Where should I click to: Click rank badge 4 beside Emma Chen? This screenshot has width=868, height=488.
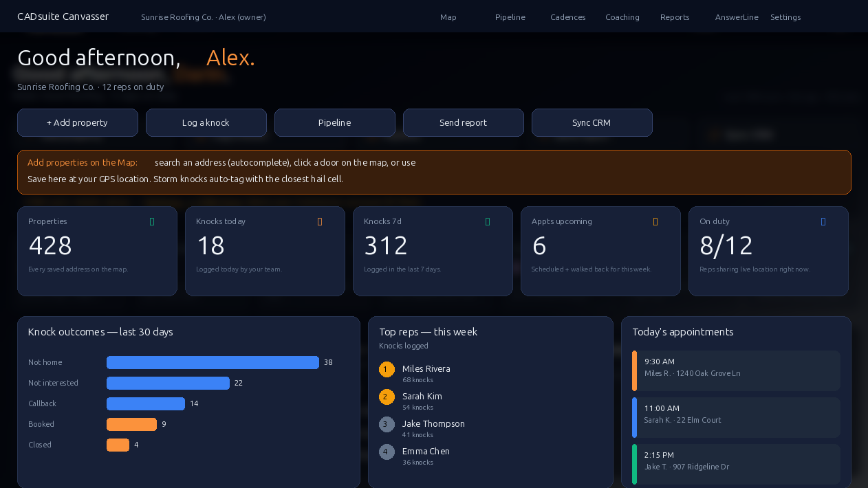click(x=387, y=452)
